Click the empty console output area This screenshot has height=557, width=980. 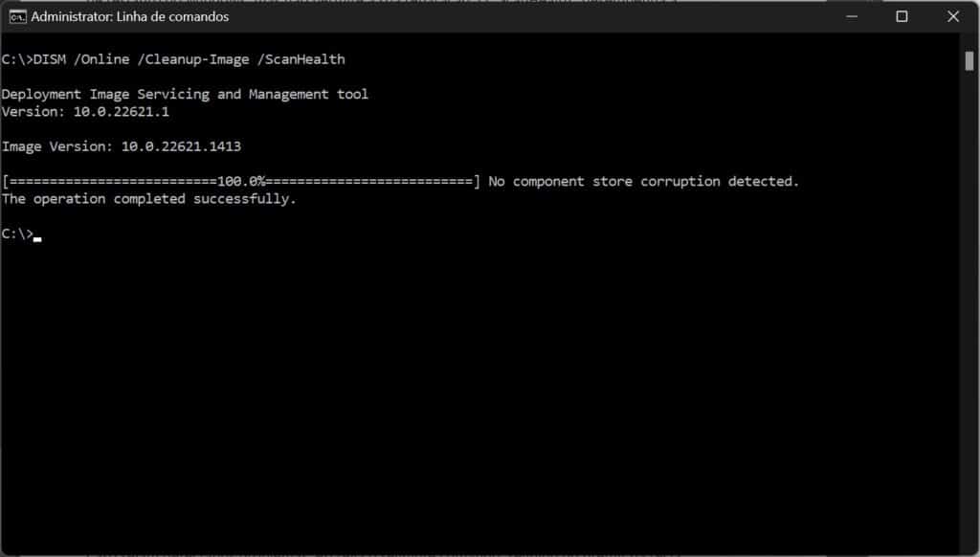(479, 383)
